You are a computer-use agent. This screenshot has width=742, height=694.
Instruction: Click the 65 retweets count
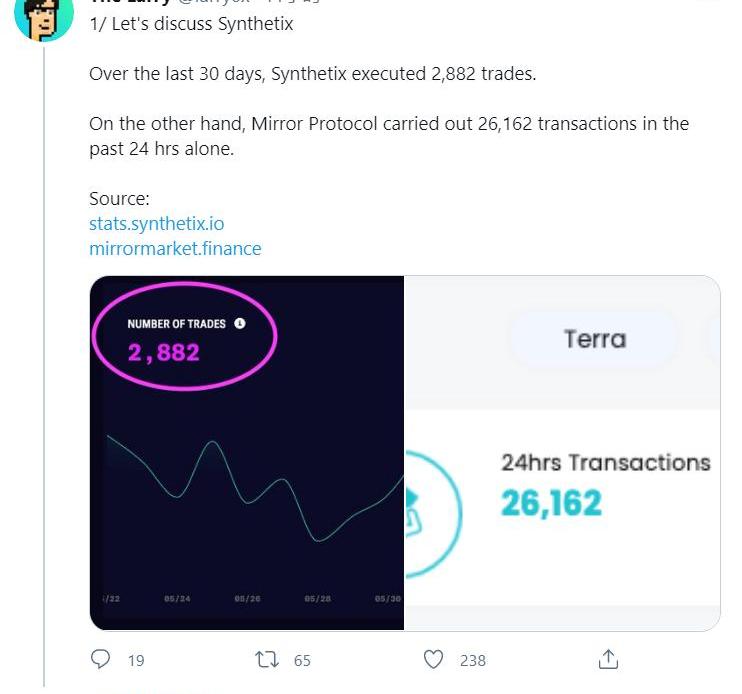point(302,660)
